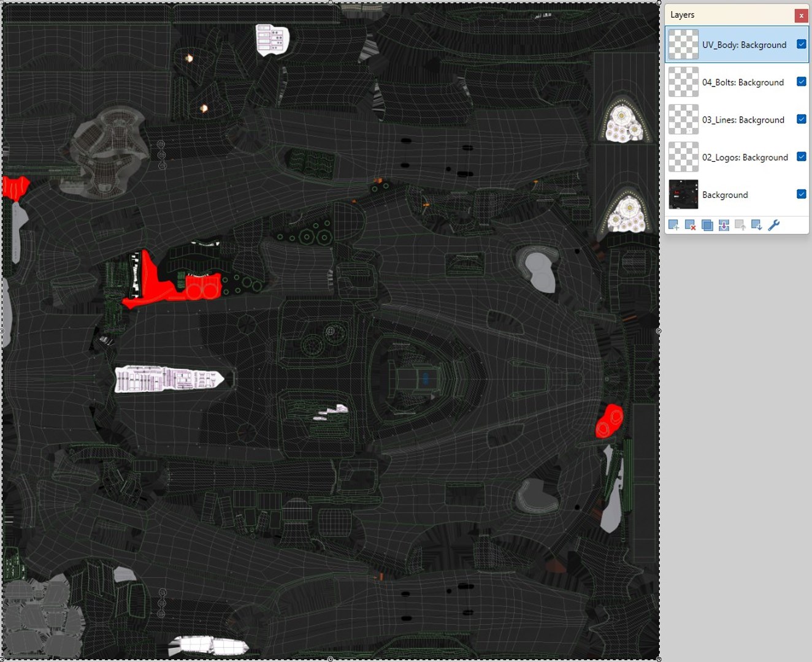This screenshot has height=662, width=812.
Task: Uncheck visibility of 04_Bolts: Background layer
Action: click(x=801, y=82)
